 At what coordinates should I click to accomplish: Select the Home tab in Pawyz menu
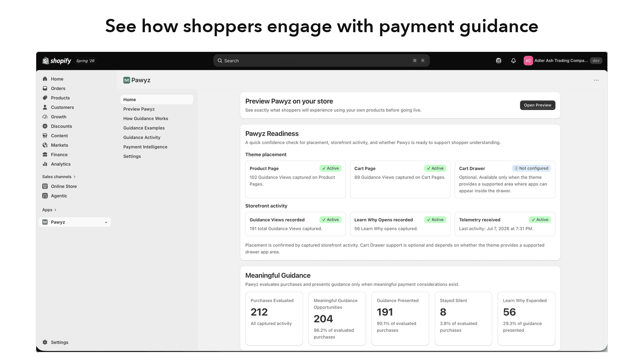(x=157, y=99)
